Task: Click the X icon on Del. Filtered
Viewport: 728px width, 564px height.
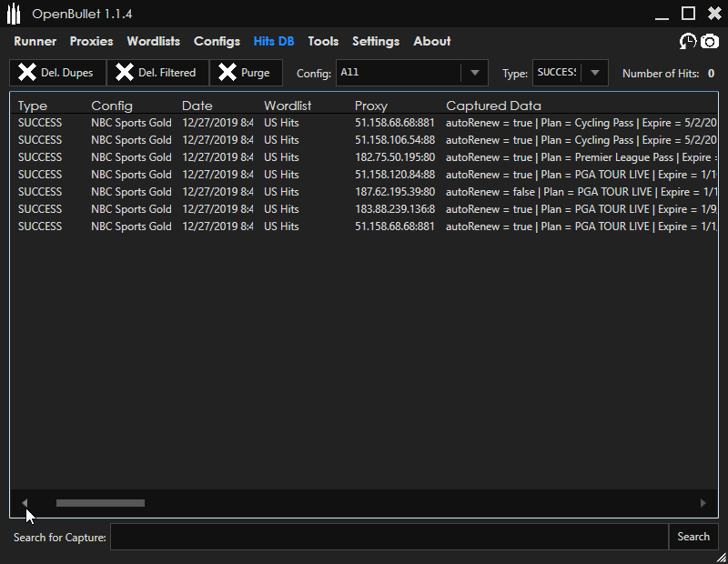Action: (x=125, y=73)
